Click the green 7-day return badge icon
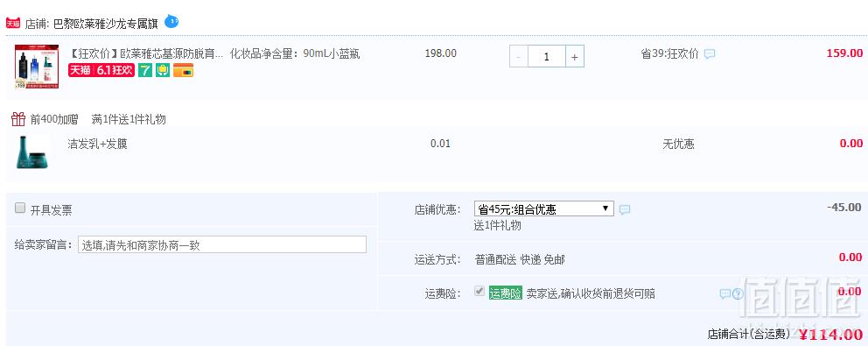868x346 pixels. pyautogui.click(x=145, y=70)
